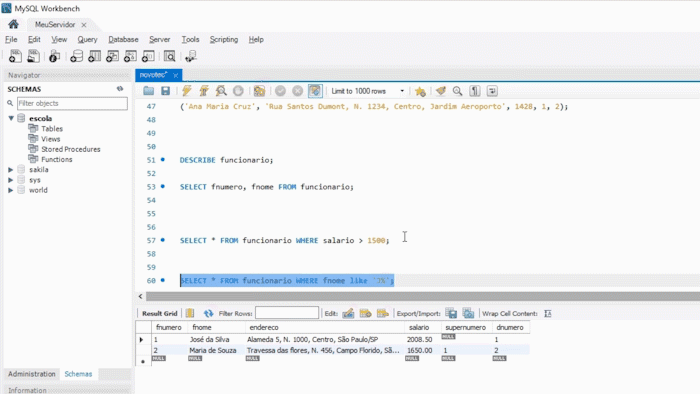The image size is (700, 394).
Task: Expand the sys schema
Action: (x=11, y=180)
